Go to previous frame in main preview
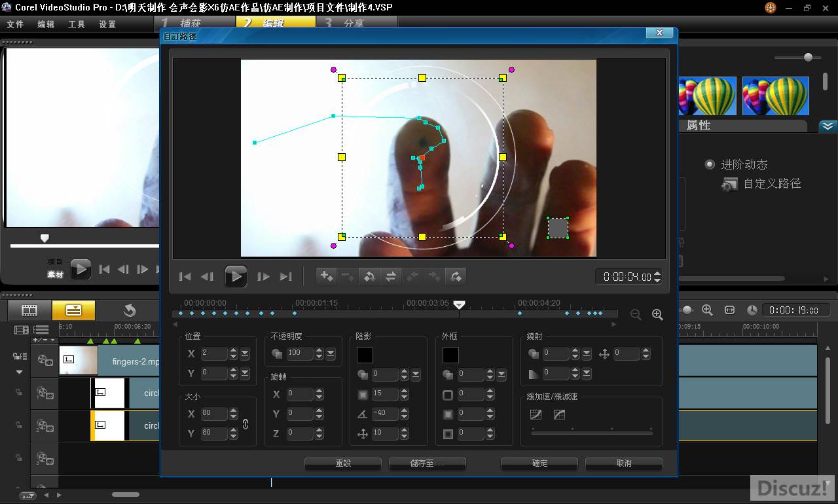Screen dimensions: 838x504 point(123,269)
